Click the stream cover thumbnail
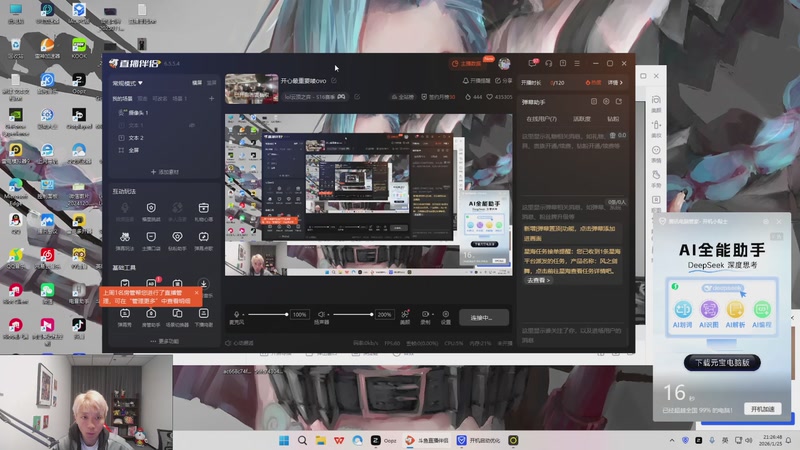The image size is (800, 450). tap(252, 89)
